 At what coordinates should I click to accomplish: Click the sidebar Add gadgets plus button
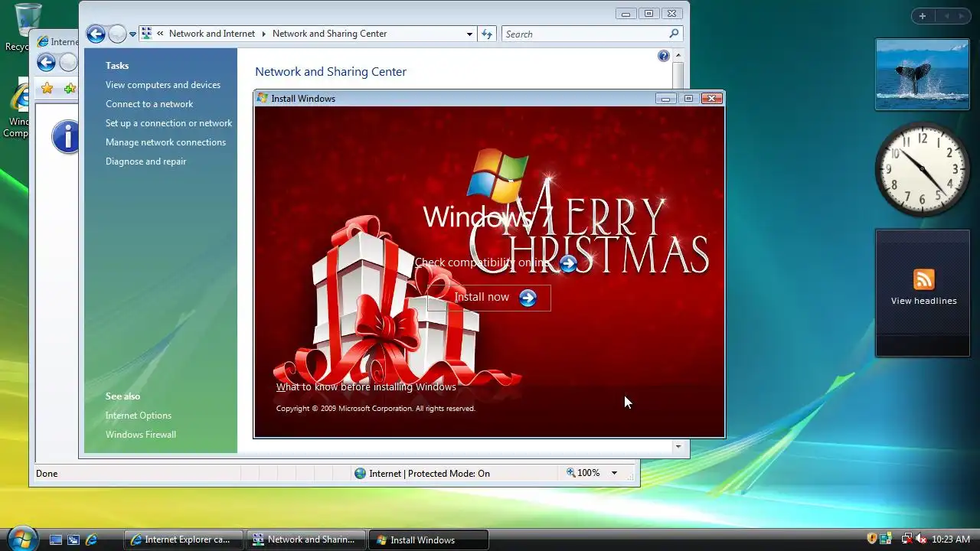923,16
